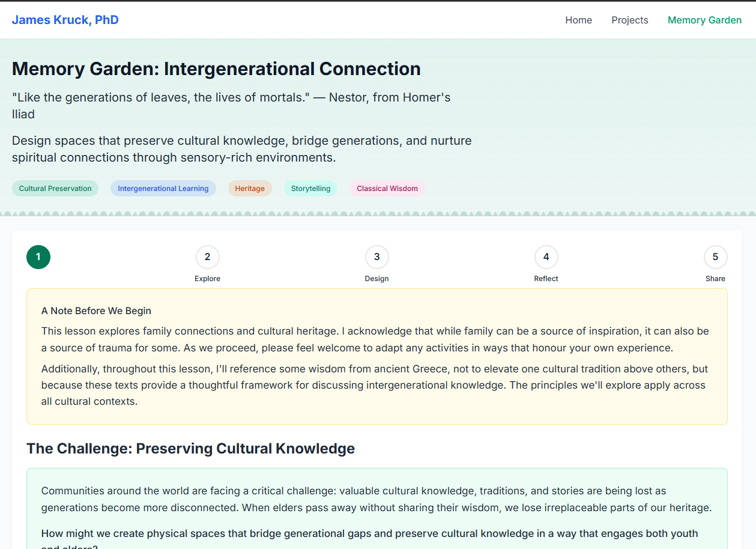Screen dimensions: 756x549
Task: Go to step 3 Design circle
Action: [x=376, y=257]
